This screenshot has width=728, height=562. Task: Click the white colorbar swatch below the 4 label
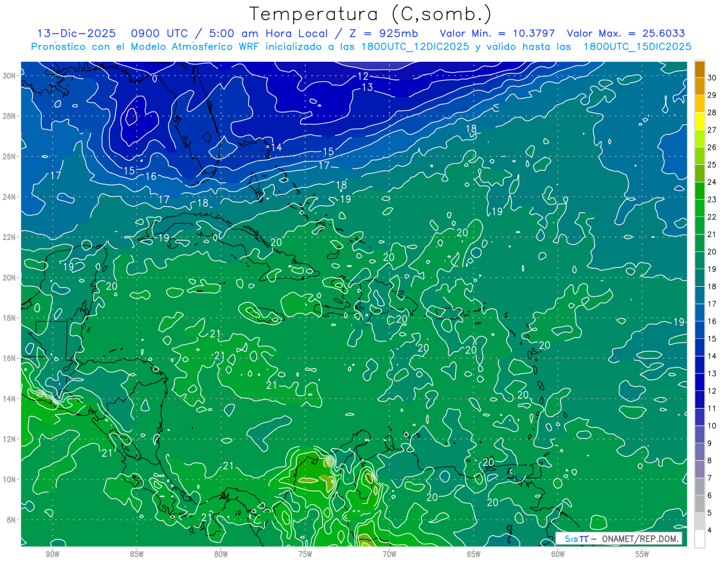[x=699, y=539]
